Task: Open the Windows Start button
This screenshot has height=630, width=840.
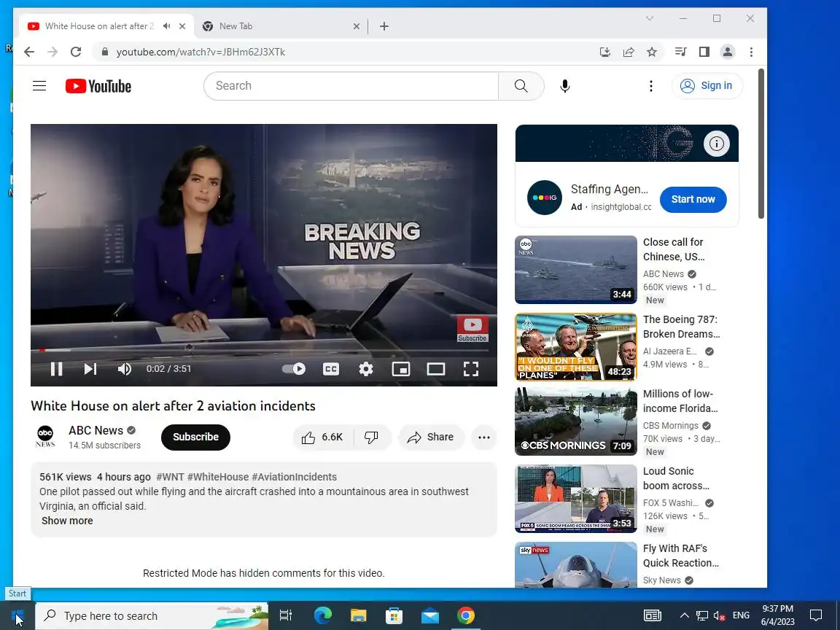Action: click(x=17, y=616)
